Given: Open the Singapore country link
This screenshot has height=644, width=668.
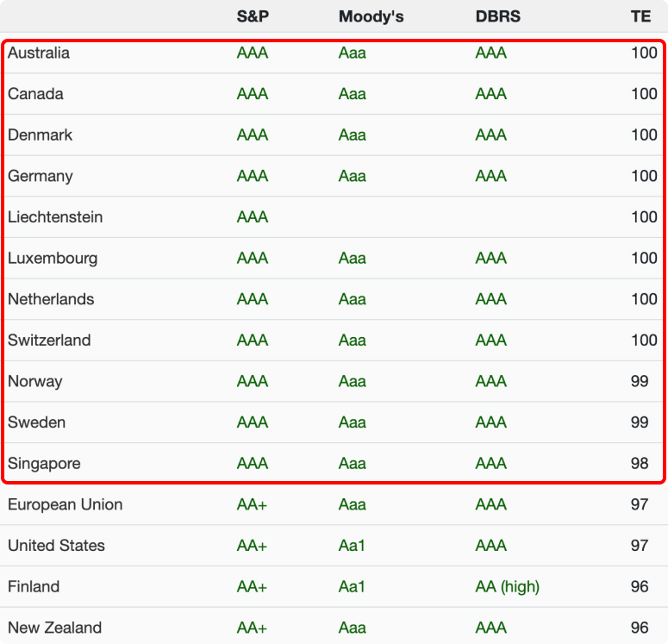Looking at the screenshot, I should click(x=44, y=464).
